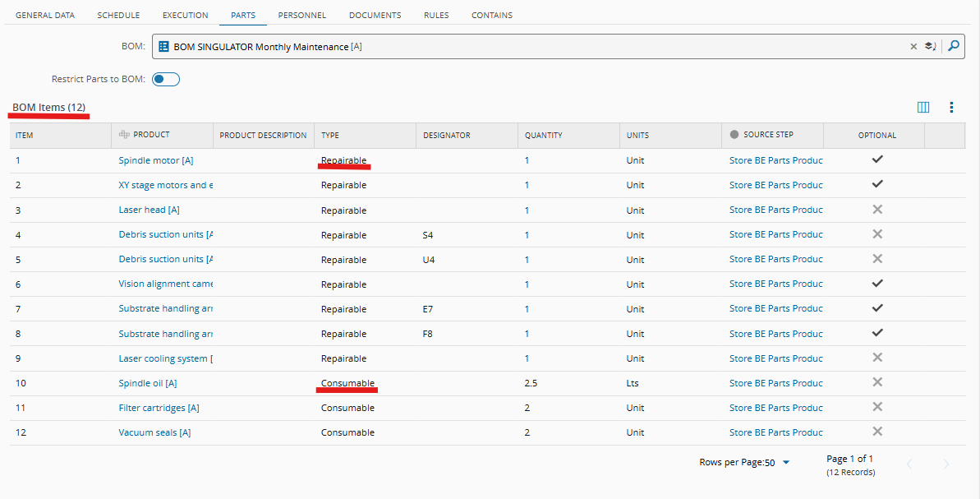The height and width of the screenshot is (499, 980).
Task: Click the optional X mark for Vacuum seals row
Action: point(877,432)
